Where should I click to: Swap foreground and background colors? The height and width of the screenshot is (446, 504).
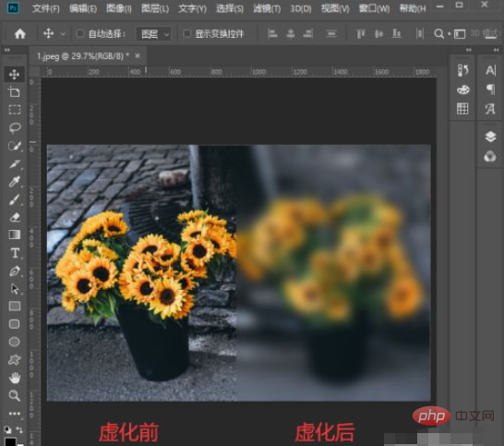pyautogui.click(x=19, y=429)
